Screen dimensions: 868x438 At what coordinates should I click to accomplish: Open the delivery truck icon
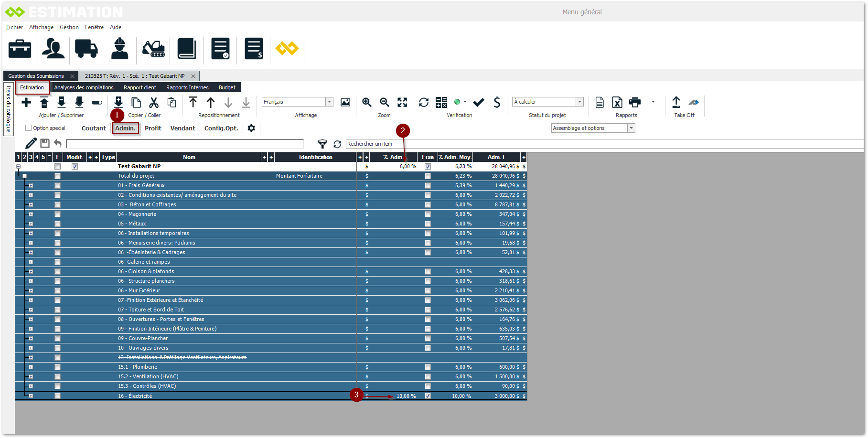86,49
